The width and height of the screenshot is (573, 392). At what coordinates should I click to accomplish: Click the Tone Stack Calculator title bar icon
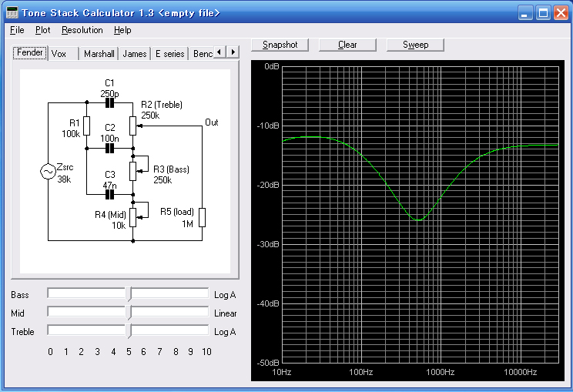[x=12, y=13]
